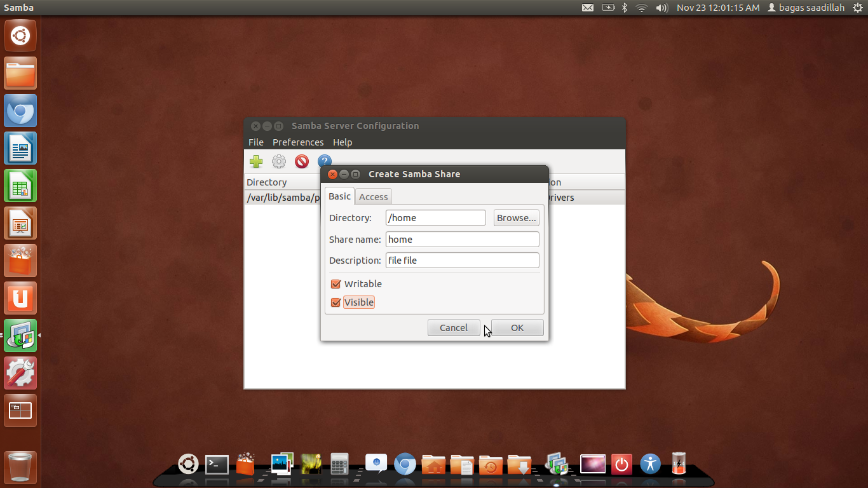Uncheck the Writable checkbox
This screenshot has height=488, width=868.
click(x=336, y=284)
